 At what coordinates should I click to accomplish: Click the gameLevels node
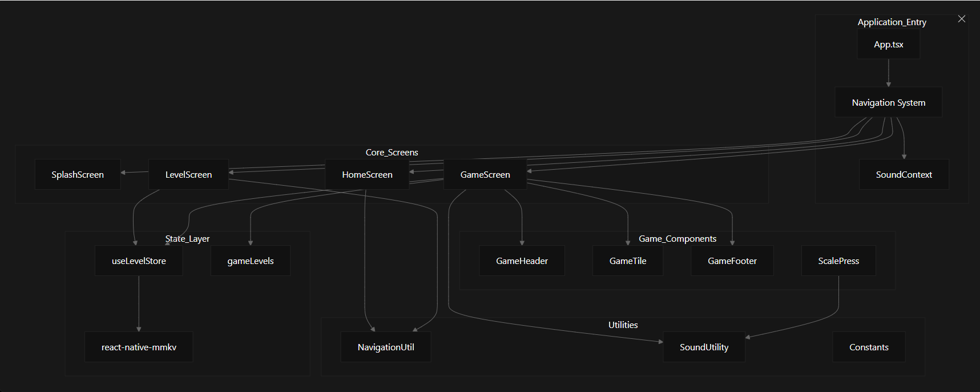(251, 261)
